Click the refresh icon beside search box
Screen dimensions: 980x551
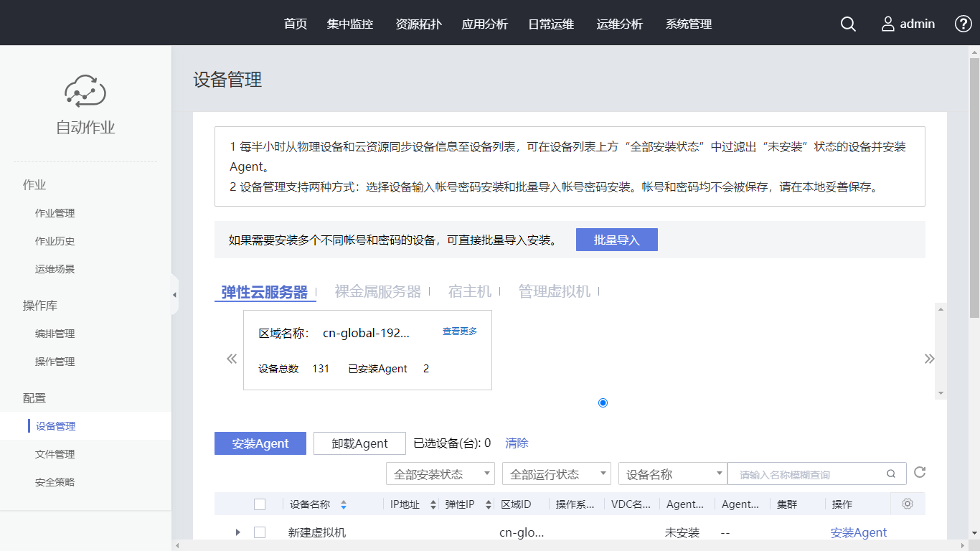tap(920, 472)
